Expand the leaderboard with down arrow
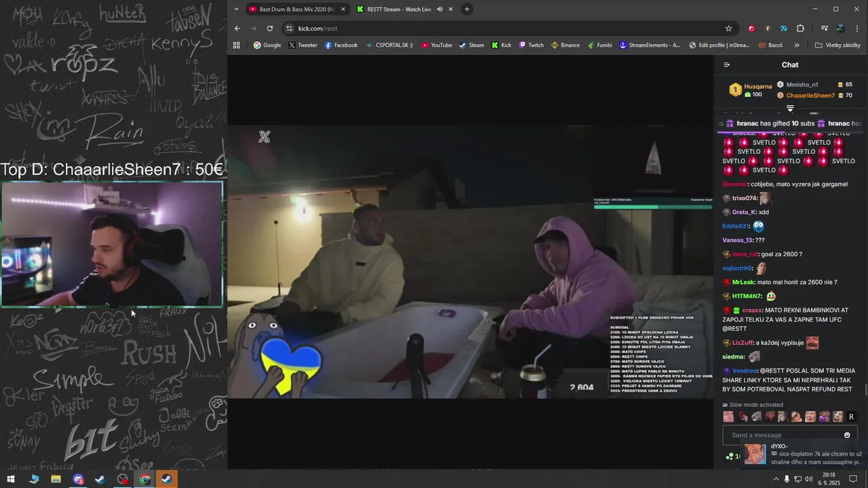Image resolution: width=868 pixels, height=488 pixels. coord(790,108)
